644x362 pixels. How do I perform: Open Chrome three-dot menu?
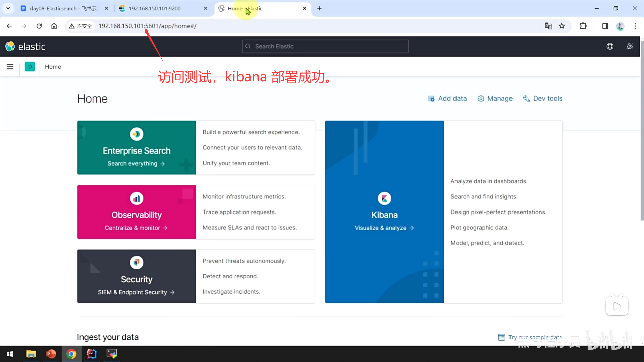tap(635, 26)
